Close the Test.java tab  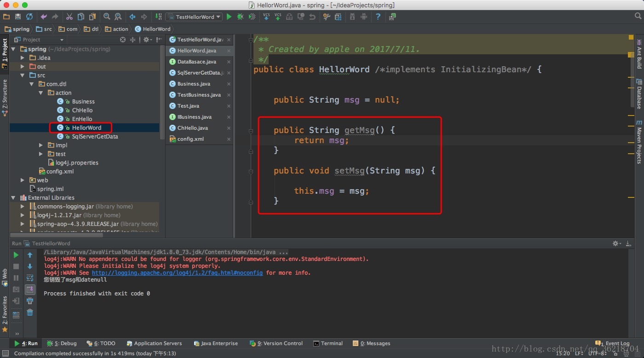[x=229, y=106]
